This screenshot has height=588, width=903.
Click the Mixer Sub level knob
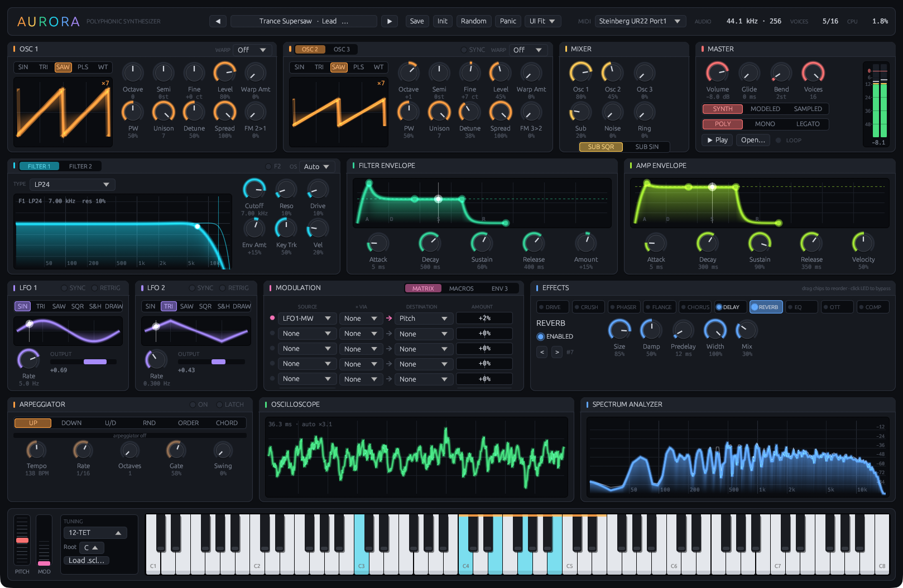coord(580,112)
